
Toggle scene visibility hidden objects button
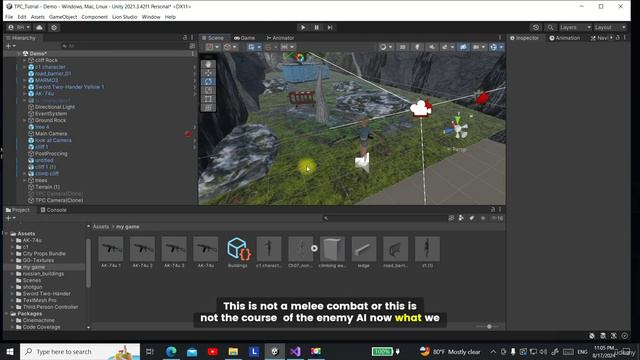pyautogui.click(x=463, y=47)
